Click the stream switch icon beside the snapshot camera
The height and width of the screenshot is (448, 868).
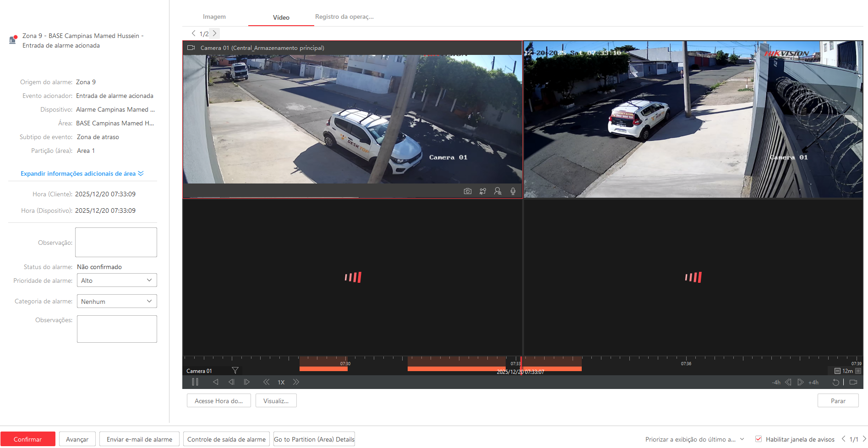pos(482,191)
